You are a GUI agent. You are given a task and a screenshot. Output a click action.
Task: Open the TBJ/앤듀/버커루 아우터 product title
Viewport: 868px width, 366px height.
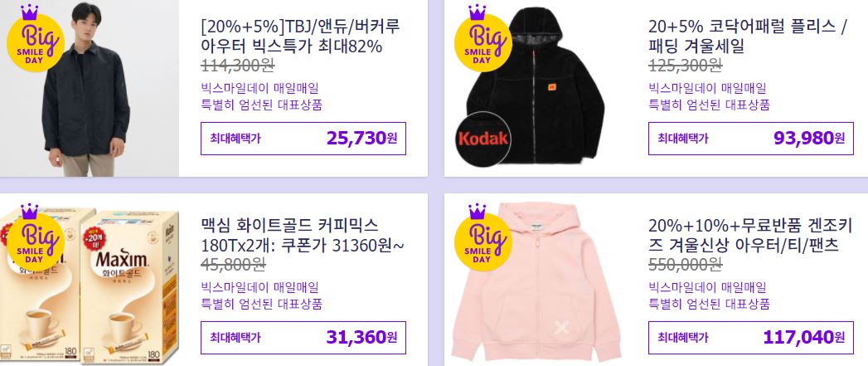click(x=301, y=36)
